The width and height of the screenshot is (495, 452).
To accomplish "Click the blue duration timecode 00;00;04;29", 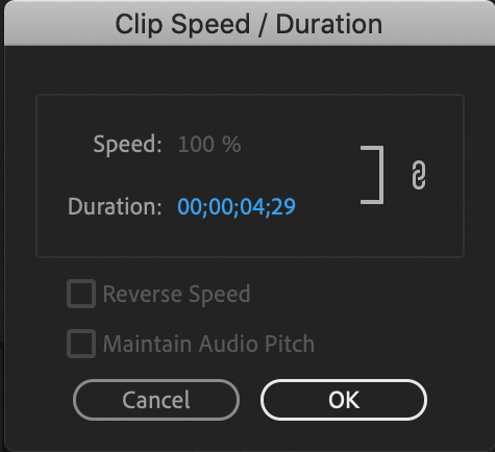I will [x=236, y=207].
